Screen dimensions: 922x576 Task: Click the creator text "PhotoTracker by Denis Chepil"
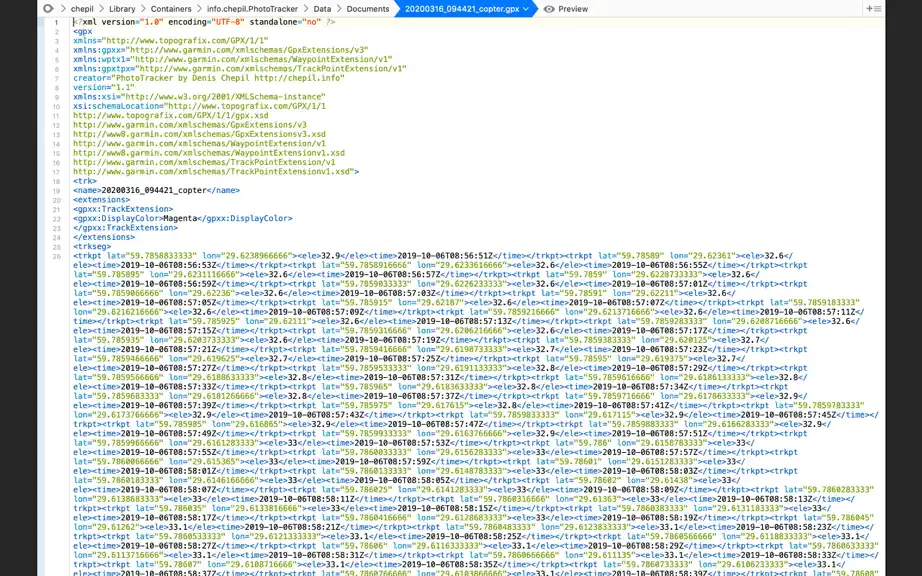182,78
